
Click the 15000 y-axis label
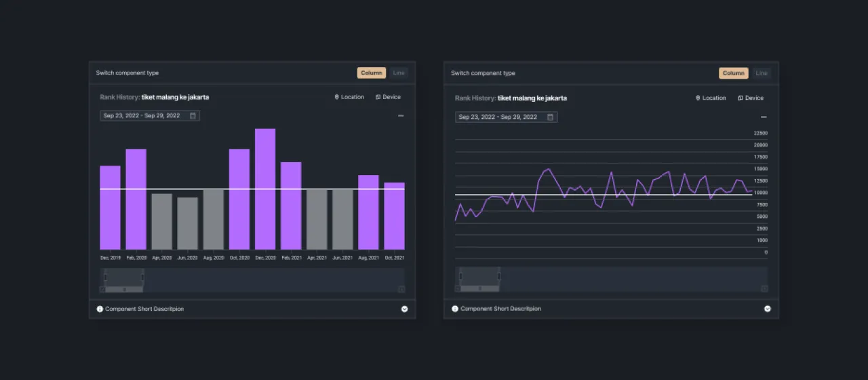click(x=761, y=169)
